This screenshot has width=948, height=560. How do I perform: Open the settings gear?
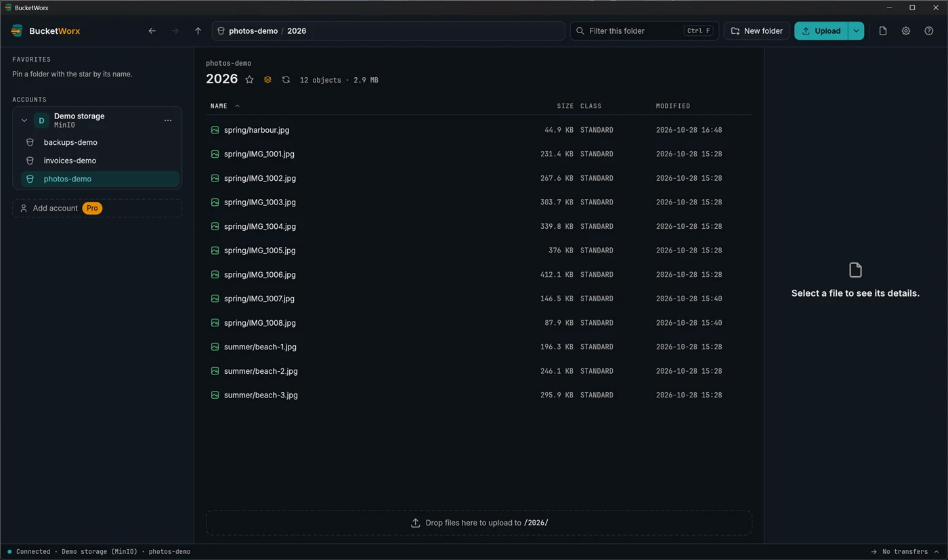[x=906, y=30]
